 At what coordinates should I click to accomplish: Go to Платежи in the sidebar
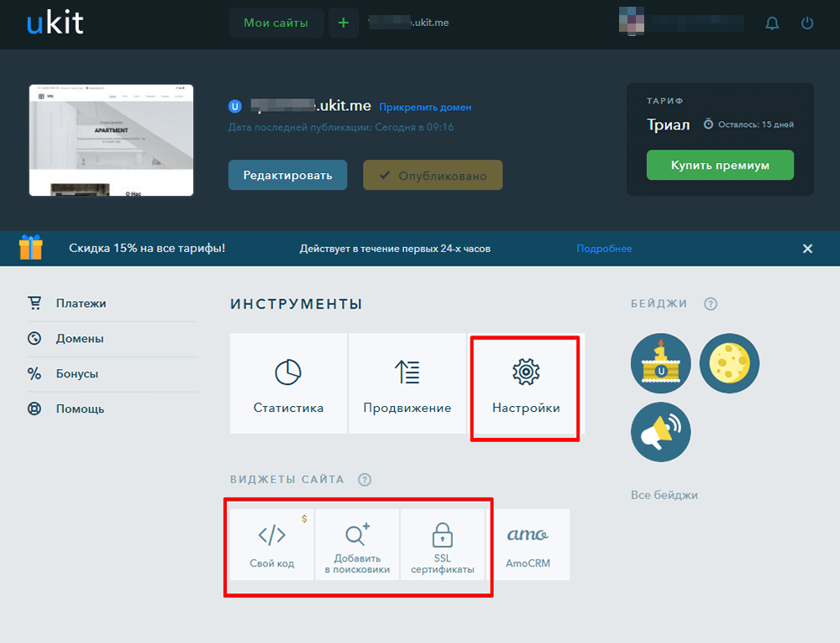[x=81, y=303]
